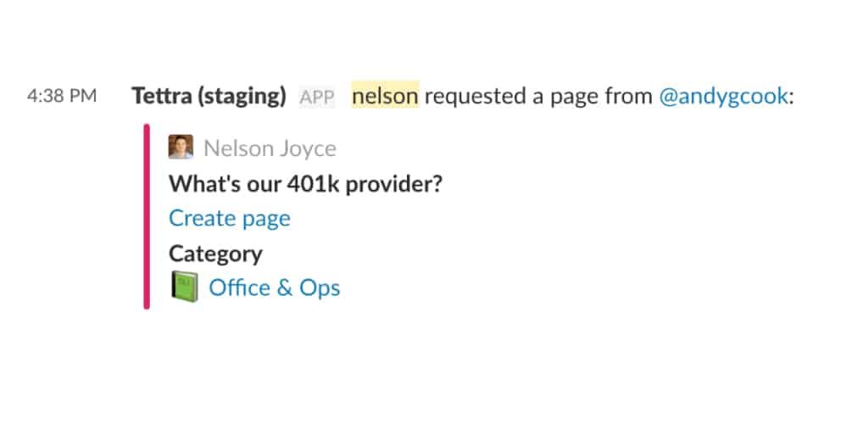This screenshot has width=868, height=424.
Task: Open the Office & Ops category link
Action: [274, 287]
